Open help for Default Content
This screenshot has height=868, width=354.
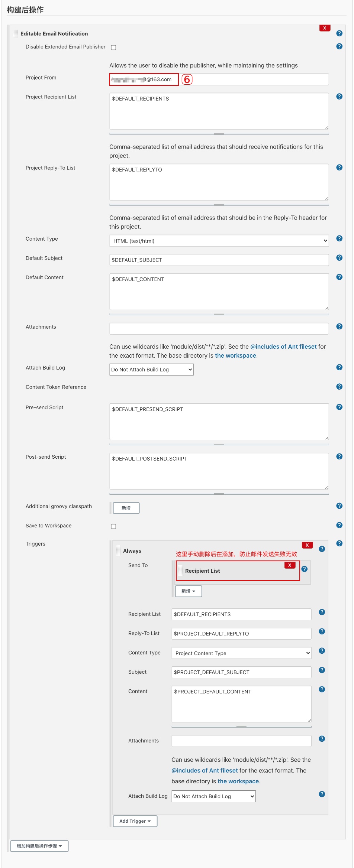pos(339,277)
